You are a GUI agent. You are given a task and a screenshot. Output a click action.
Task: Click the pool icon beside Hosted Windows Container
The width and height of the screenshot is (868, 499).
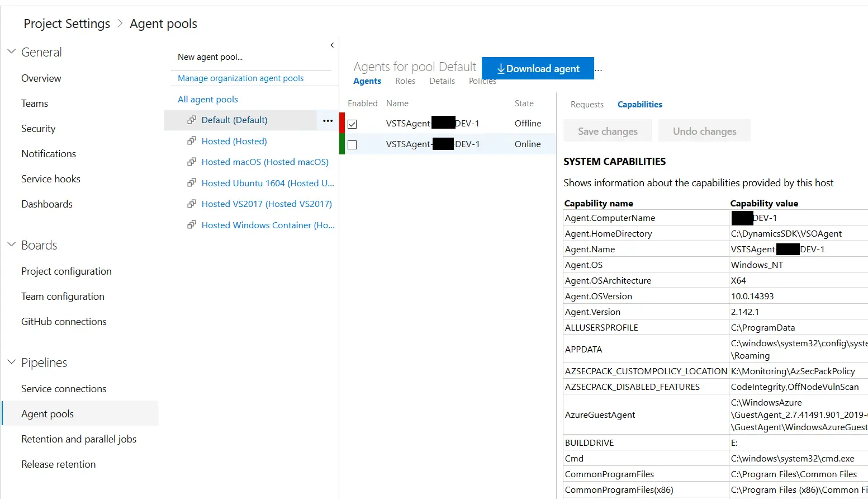click(x=192, y=225)
